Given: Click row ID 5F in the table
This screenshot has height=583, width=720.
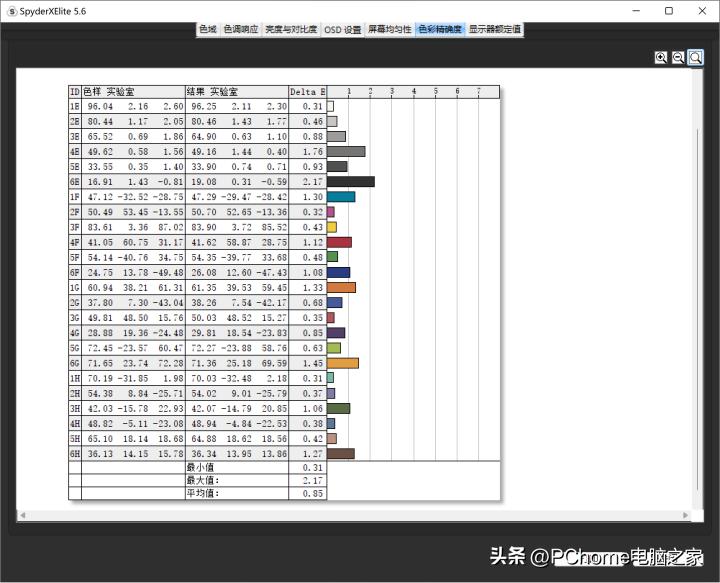Looking at the screenshot, I should click(75, 258).
